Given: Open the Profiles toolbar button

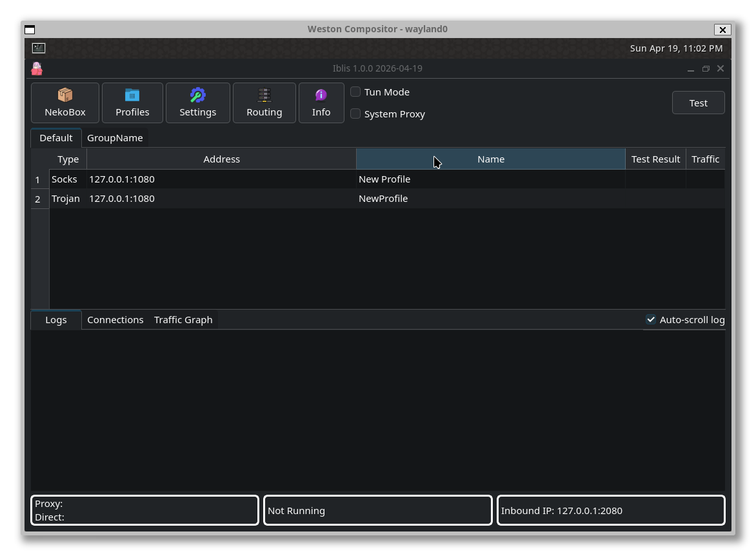Looking at the screenshot, I should [132, 103].
